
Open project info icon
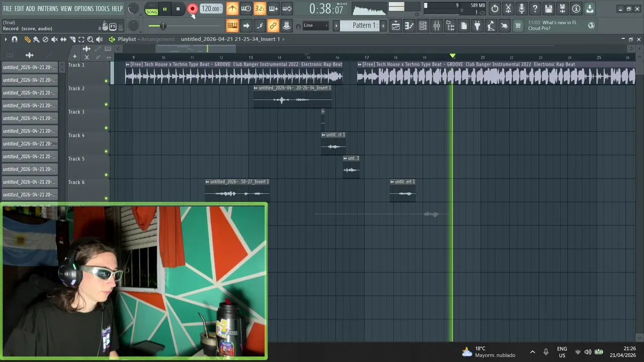point(576,9)
